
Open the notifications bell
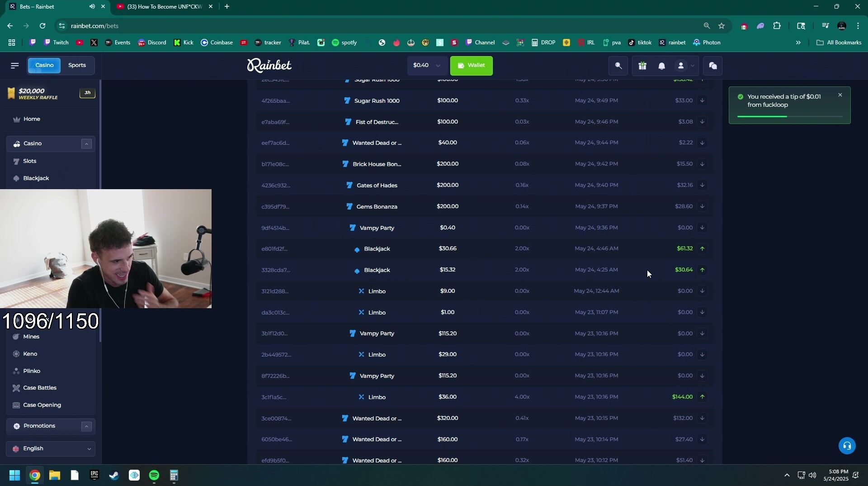[661, 66]
